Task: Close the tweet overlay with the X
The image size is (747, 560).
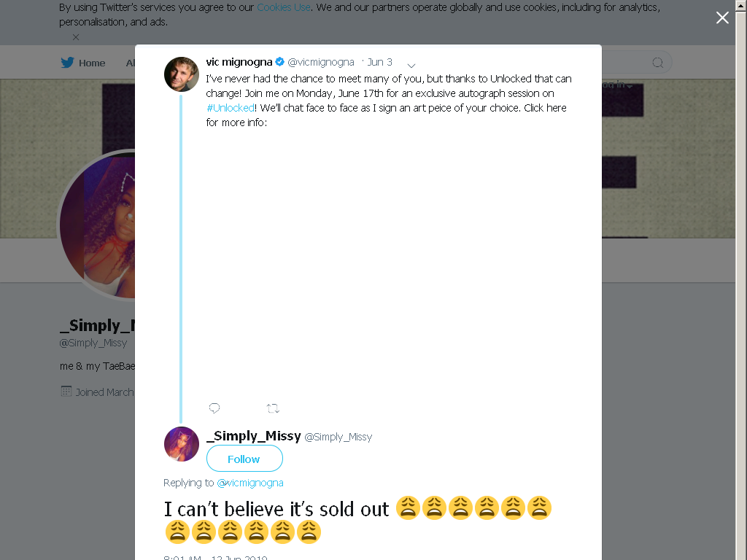Action: point(722,17)
